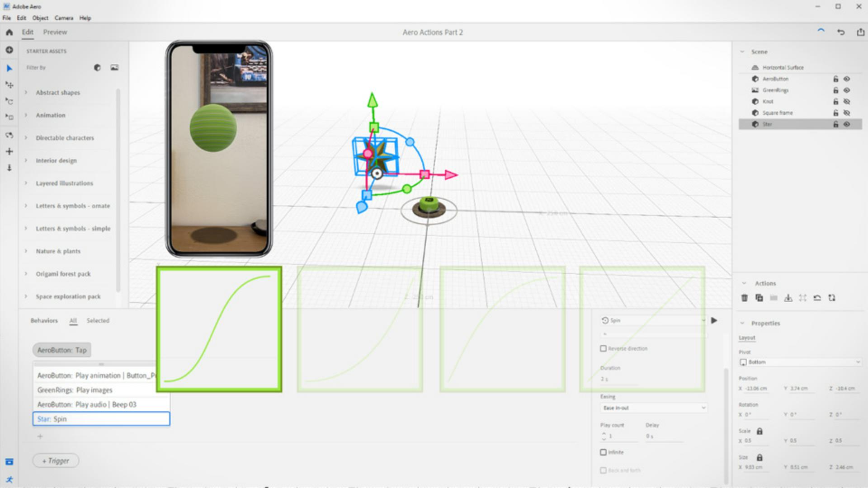The width and height of the screenshot is (868, 488).
Task: Switch to the Preview tab
Action: pyautogui.click(x=55, y=32)
